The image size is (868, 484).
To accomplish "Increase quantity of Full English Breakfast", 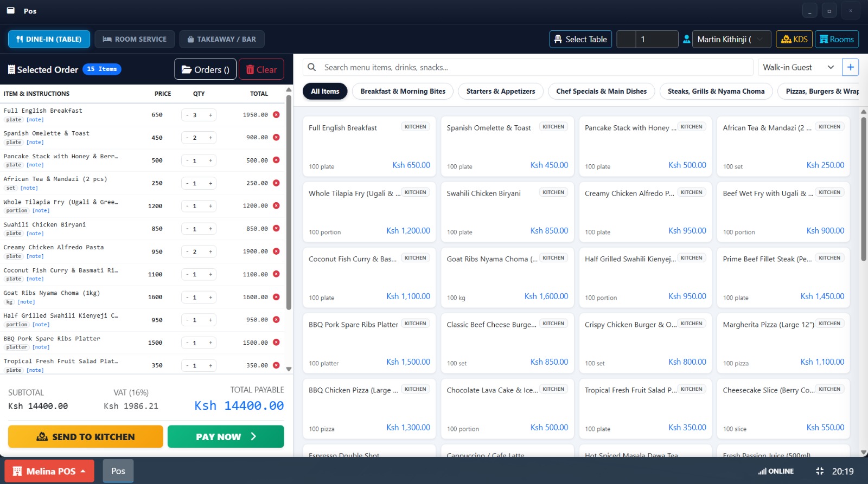I will click(x=210, y=115).
